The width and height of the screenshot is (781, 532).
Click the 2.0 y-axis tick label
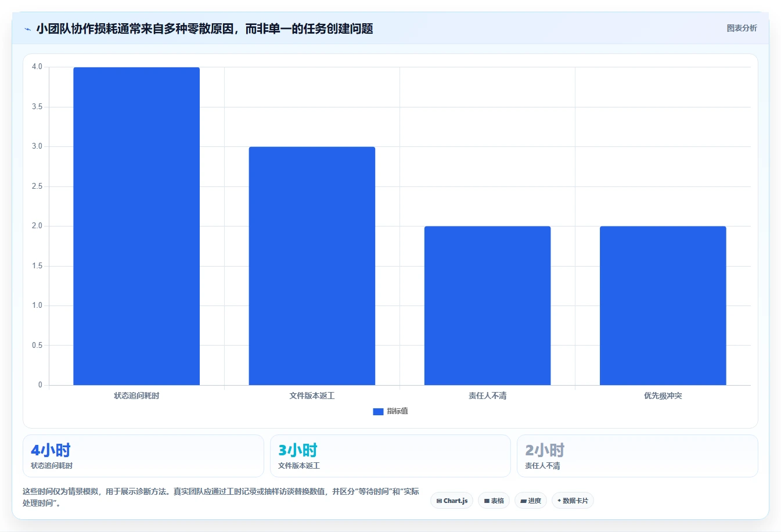pyautogui.click(x=37, y=226)
